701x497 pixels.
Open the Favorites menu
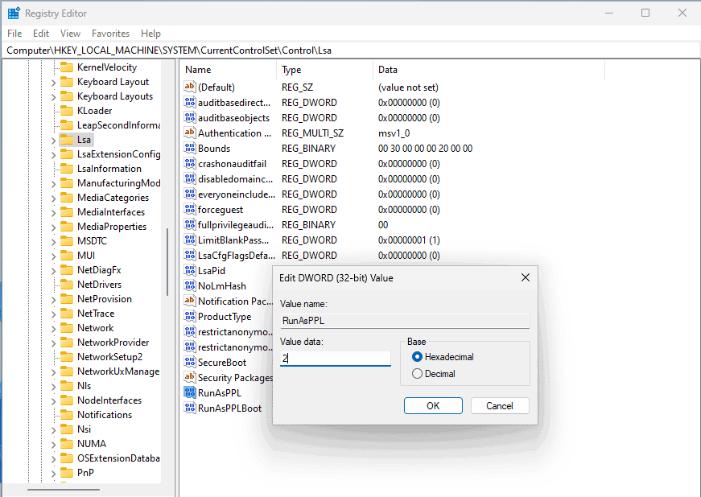111,33
